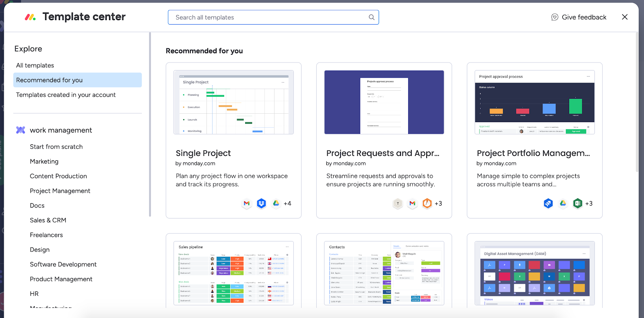Screen dimensions: 644x318
Task: Open the Sales pipeline template preview
Action: click(x=233, y=273)
